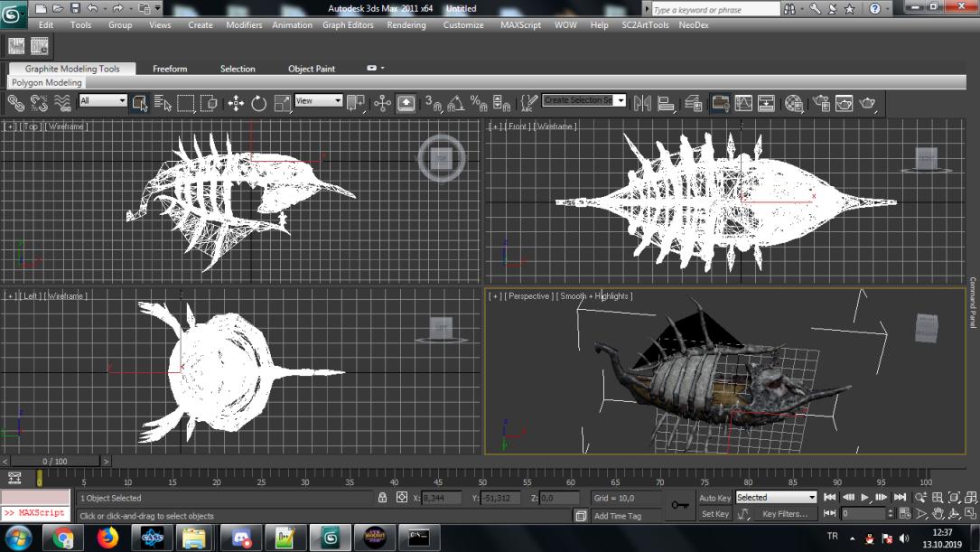Open the Modifiers menu

(244, 25)
